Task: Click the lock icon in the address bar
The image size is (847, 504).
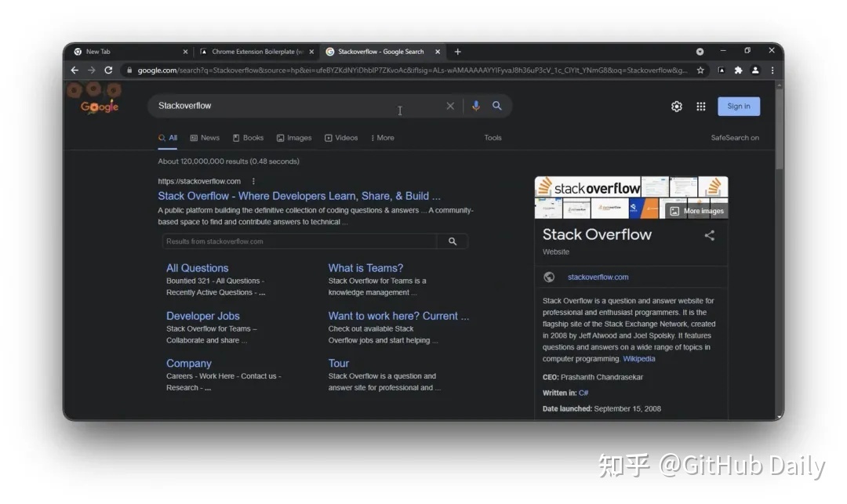Action: tap(129, 70)
